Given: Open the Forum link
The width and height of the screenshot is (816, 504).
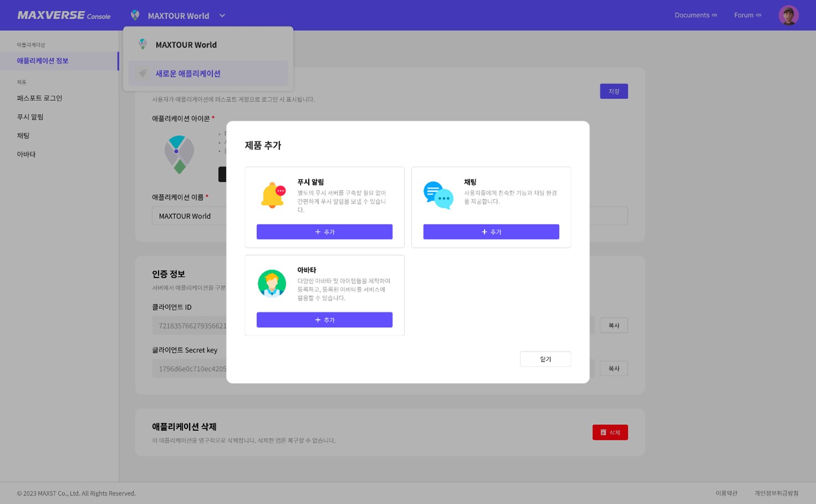Looking at the screenshot, I should pyautogui.click(x=747, y=16).
